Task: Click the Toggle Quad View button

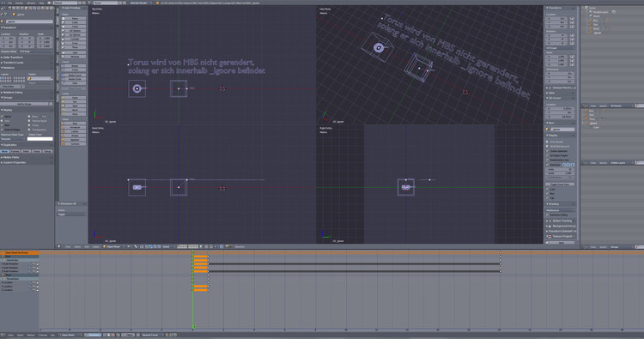Action: pyautogui.click(x=561, y=185)
